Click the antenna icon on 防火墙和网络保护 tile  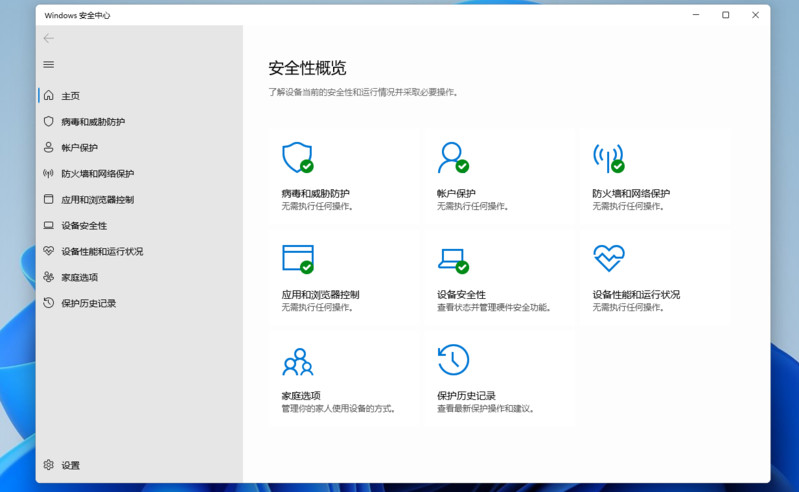[607, 157]
